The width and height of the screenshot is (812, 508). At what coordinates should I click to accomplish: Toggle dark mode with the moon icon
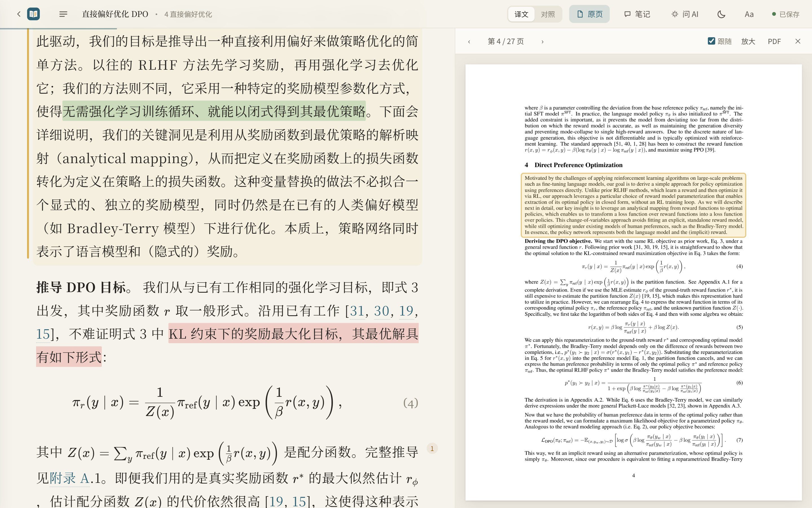(x=721, y=14)
